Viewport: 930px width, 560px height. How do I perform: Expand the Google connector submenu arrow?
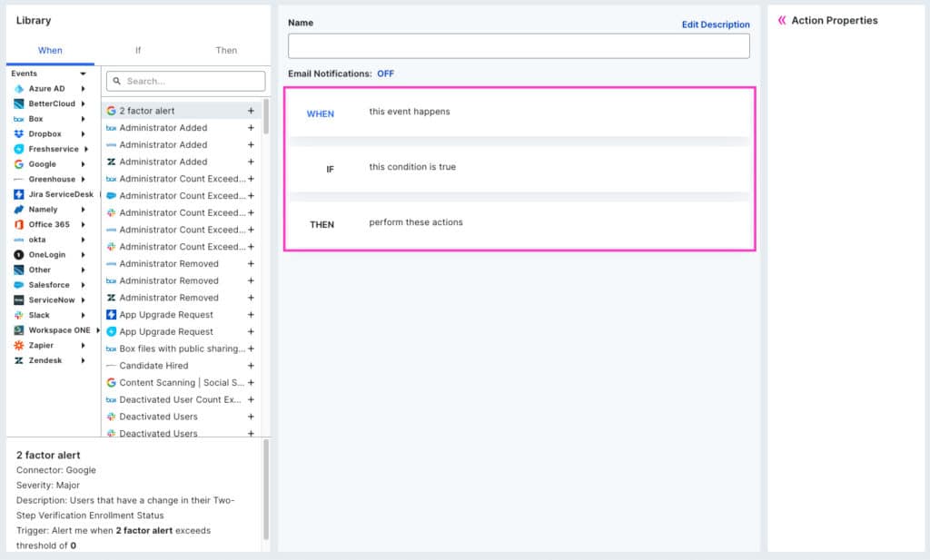84,164
